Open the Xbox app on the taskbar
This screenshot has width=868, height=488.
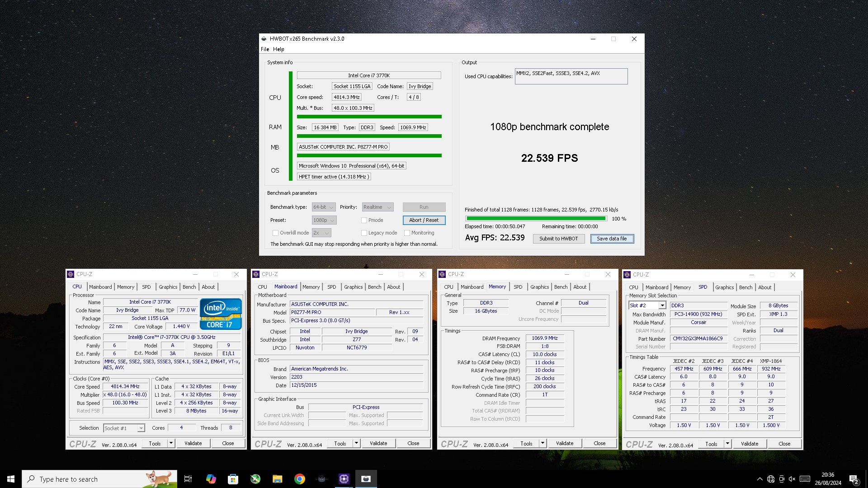255,479
